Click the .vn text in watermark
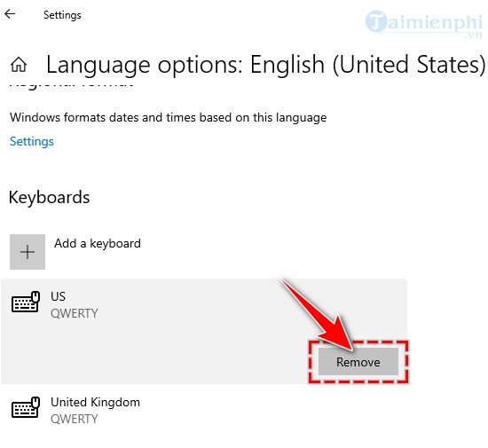488x448 pixels. coord(474,35)
